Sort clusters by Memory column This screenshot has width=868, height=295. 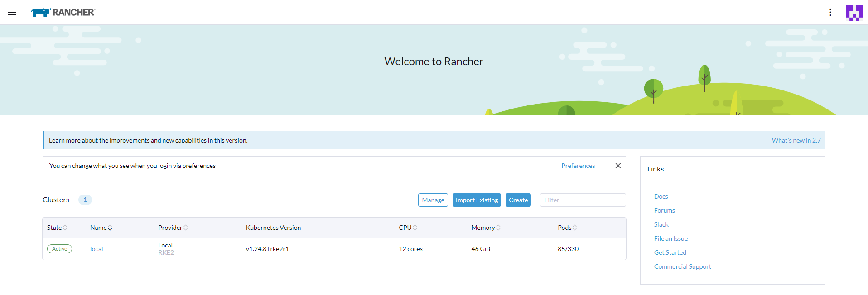pyautogui.click(x=486, y=228)
